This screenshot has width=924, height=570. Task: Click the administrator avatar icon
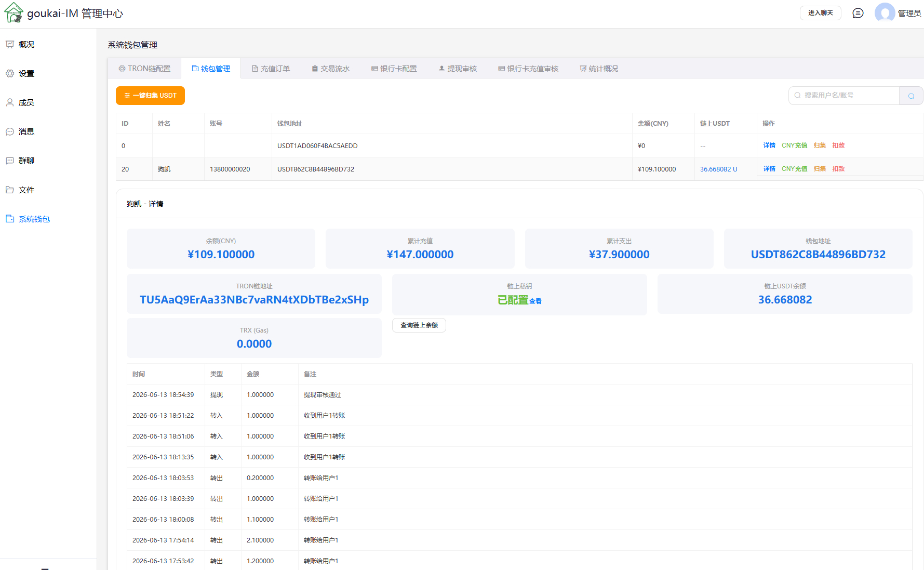point(885,13)
